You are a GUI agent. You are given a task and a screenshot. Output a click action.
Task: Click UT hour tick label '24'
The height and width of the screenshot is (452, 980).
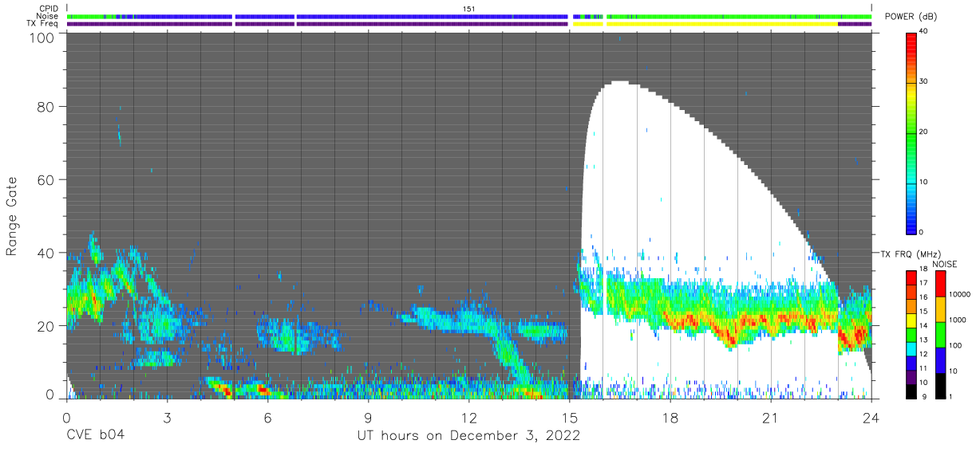coord(871,417)
